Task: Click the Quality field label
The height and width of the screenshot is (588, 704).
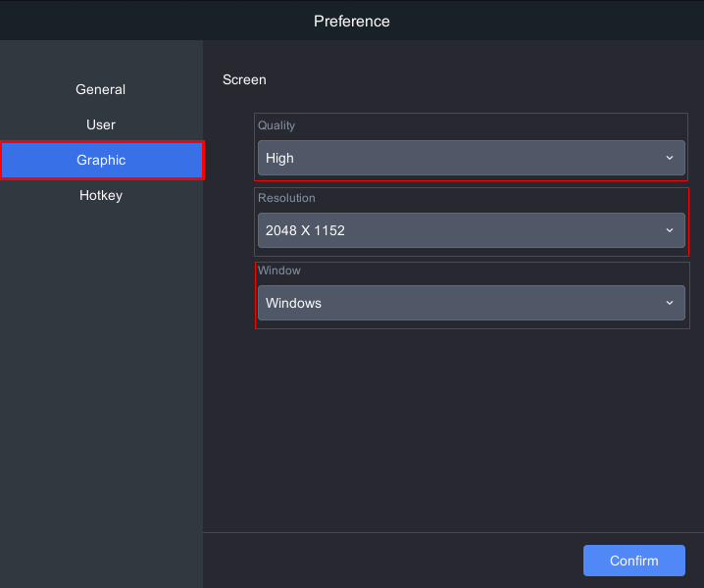Action: coord(277,125)
